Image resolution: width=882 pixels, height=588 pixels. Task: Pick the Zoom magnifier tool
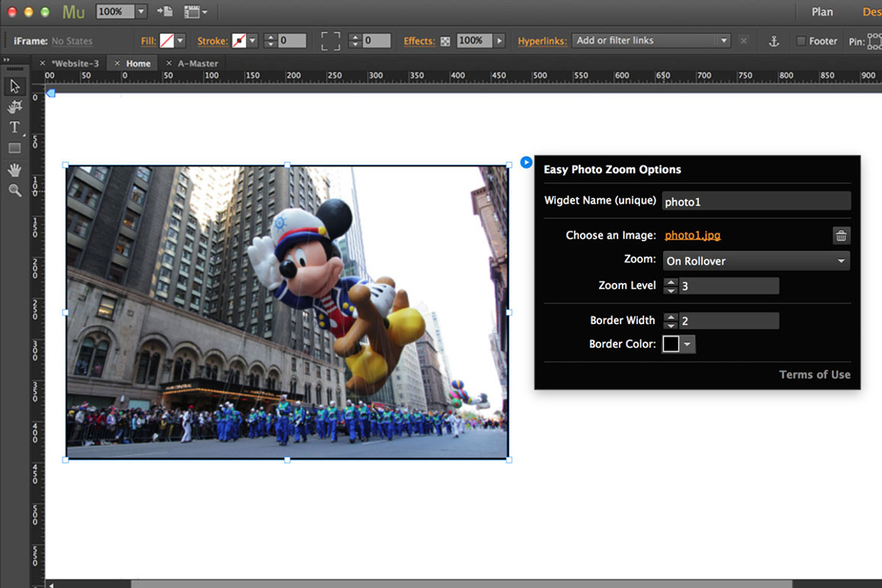tap(14, 190)
